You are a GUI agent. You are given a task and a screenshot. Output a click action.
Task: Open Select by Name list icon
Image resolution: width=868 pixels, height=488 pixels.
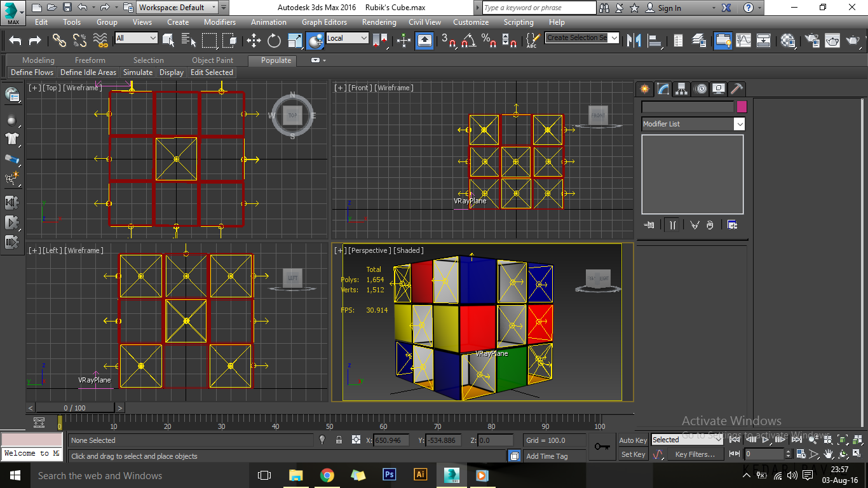[189, 41]
